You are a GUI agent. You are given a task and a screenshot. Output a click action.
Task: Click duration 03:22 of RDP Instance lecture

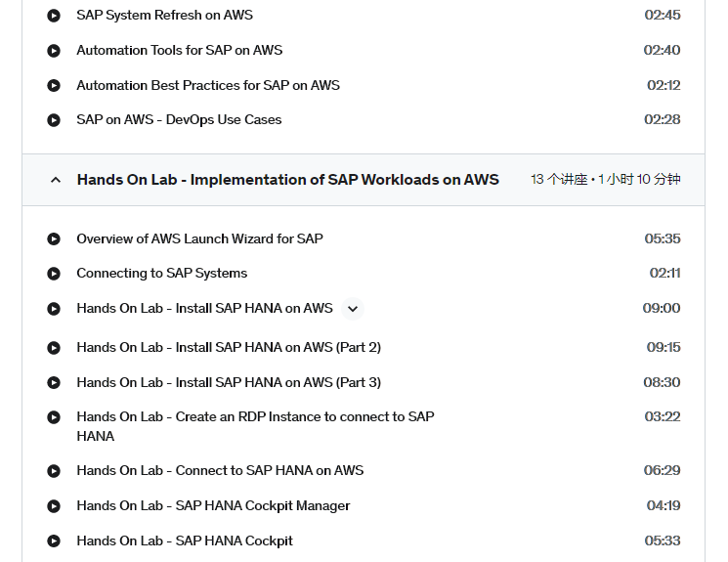(663, 416)
